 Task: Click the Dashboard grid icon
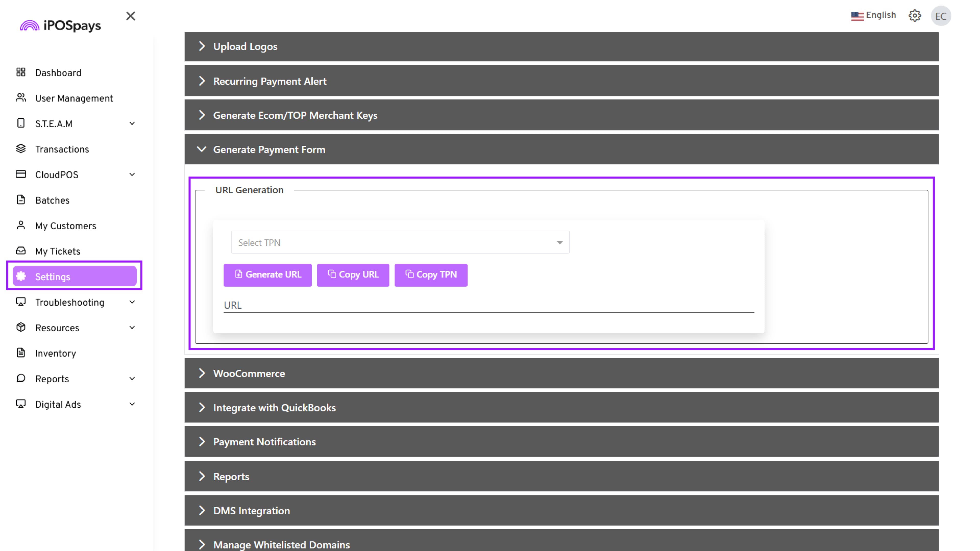tap(21, 72)
